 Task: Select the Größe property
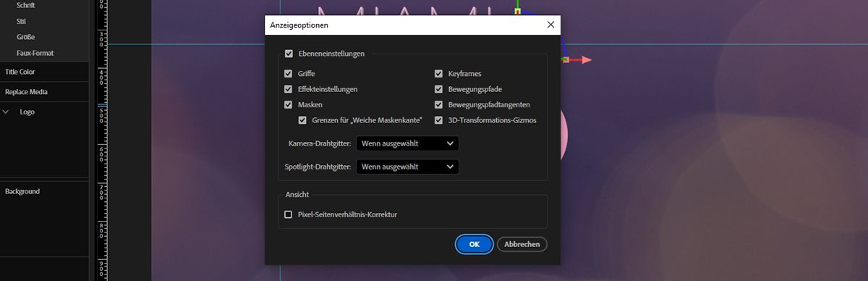click(26, 37)
